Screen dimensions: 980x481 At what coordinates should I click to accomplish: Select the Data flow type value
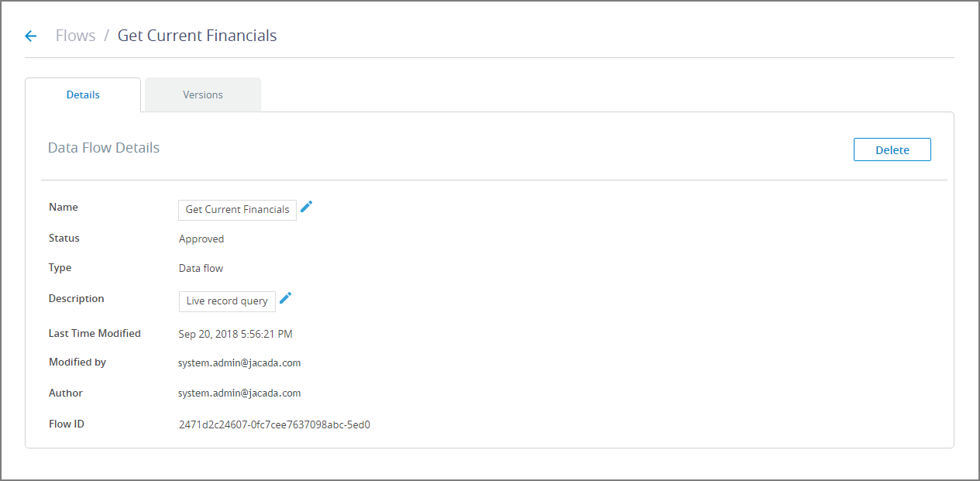pos(201,269)
